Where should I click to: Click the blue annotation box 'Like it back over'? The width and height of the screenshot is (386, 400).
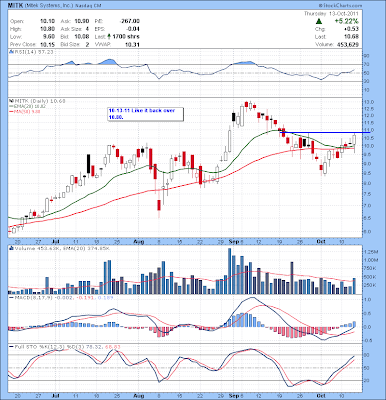coord(146,114)
